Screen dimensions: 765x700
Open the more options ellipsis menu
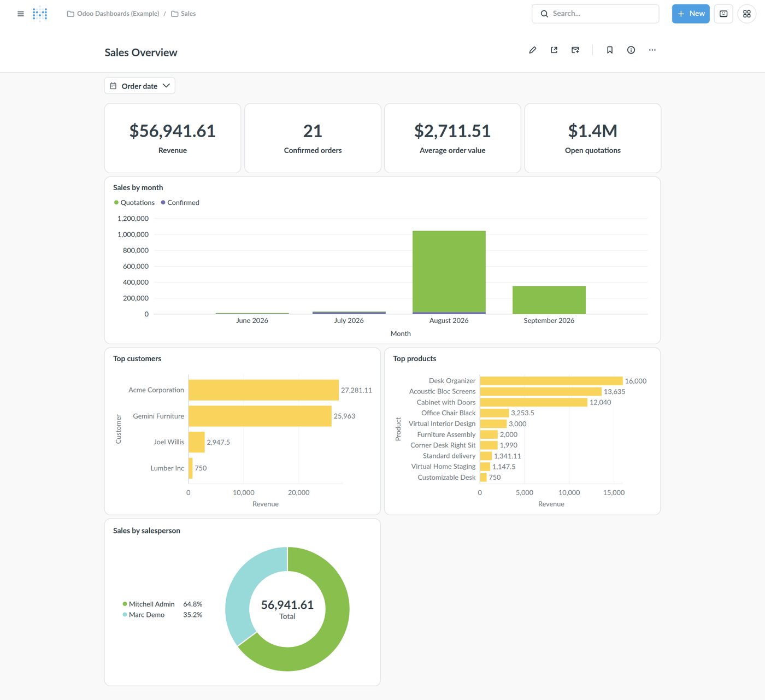(652, 50)
